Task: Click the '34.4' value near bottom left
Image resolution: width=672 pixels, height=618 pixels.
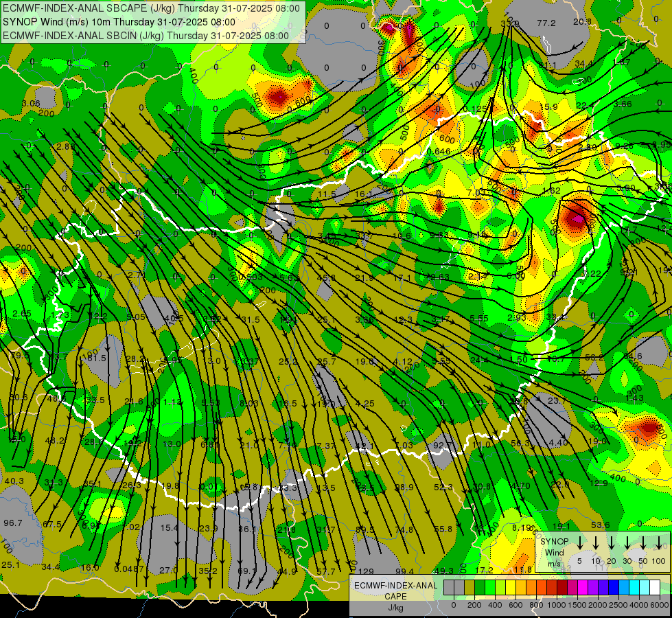Action: [51, 567]
